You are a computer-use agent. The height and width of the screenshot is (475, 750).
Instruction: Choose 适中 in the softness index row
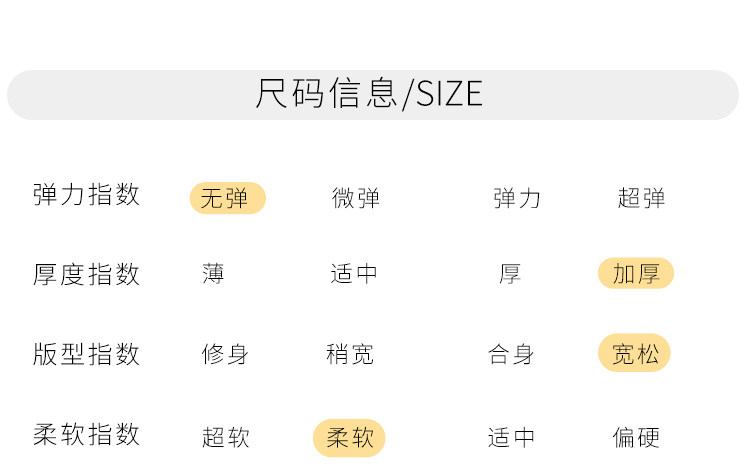tap(511, 437)
